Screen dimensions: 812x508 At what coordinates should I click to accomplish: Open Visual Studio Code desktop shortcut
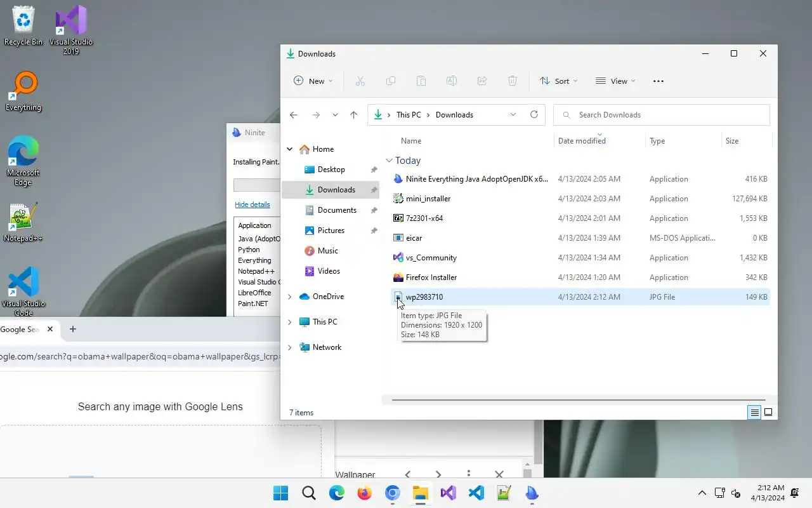click(x=23, y=291)
